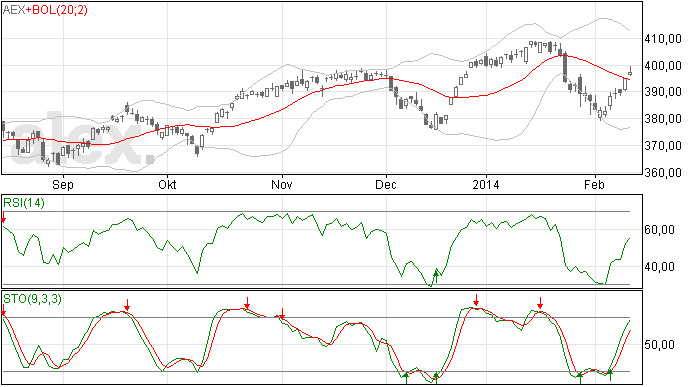Select the RSI 40,00 axis value
690x387 pixels.
pyautogui.click(x=659, y=267)
